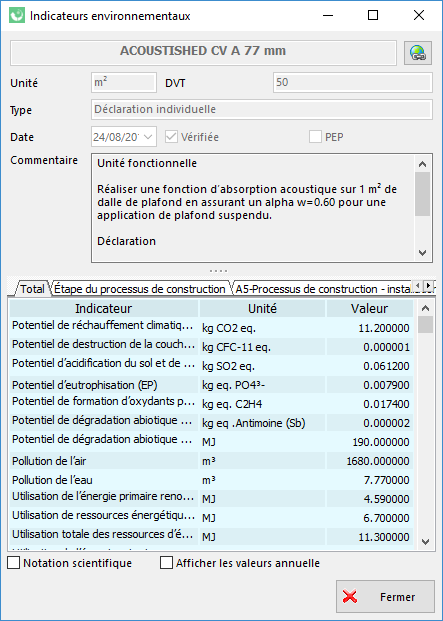
Task: Select Pollution de l'air row
Action: [211, 460]
